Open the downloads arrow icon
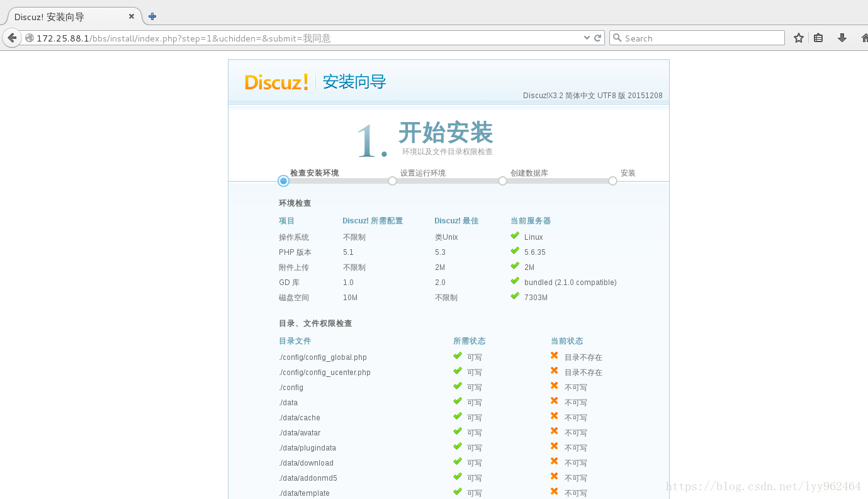Screen dimensions: 868x499 (x=842, y=38)
